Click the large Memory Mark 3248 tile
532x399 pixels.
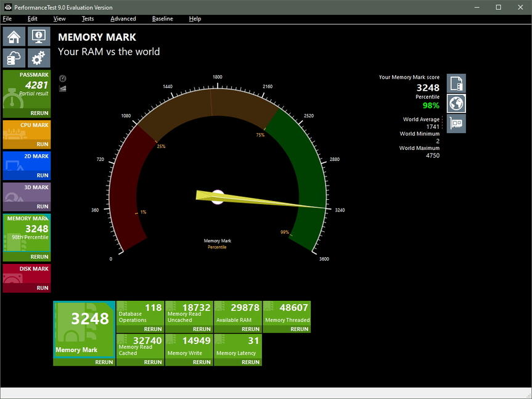pos(84,329)
